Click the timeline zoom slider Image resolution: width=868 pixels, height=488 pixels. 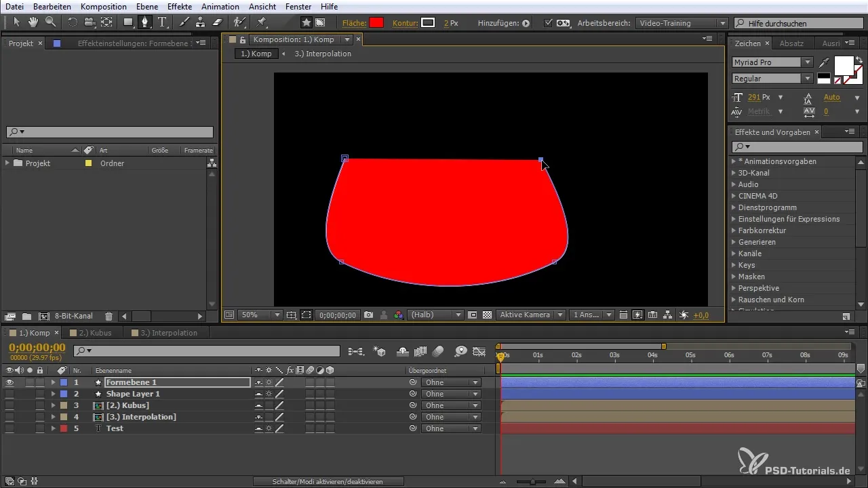[534, 481]
